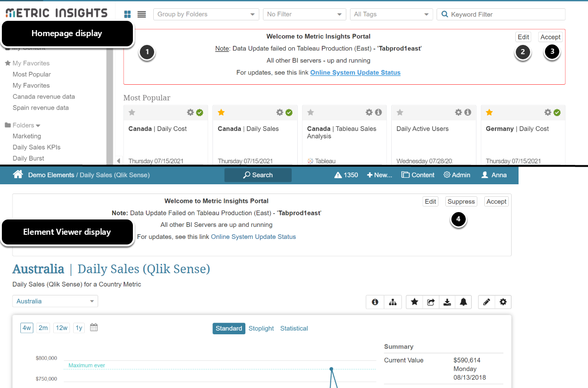The height and width of the screenshot is (388, 588).
Task: Open bold Online System Update Status link
Action: click(356, 72)
